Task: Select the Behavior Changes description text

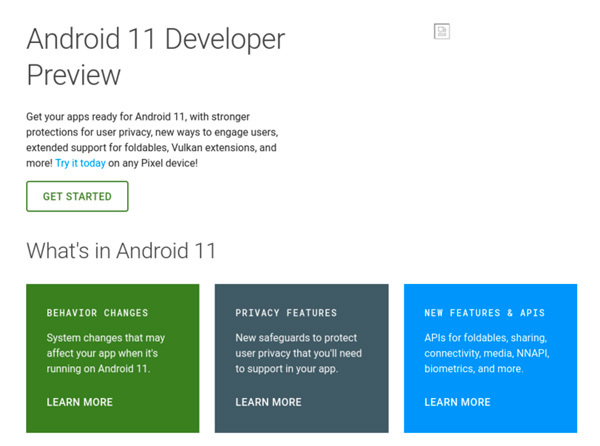Action: coord(106,353)
